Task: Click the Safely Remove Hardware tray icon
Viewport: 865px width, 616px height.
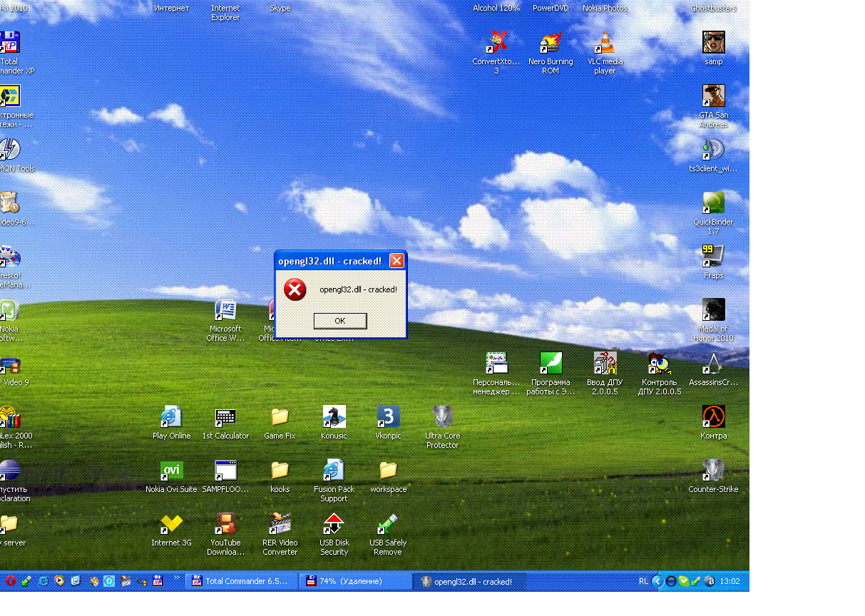Action: pyautogui.click(x=697, y=581)
